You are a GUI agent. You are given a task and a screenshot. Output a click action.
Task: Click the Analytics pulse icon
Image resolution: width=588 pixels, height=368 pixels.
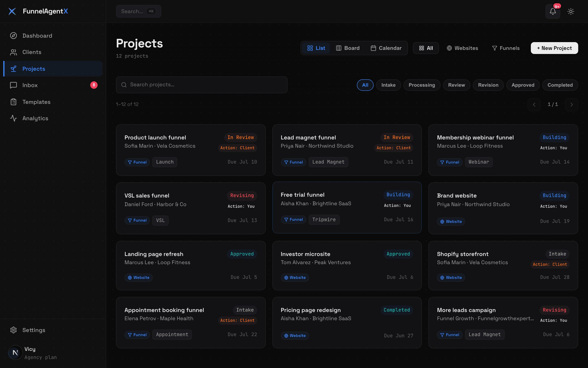(13, 118)
